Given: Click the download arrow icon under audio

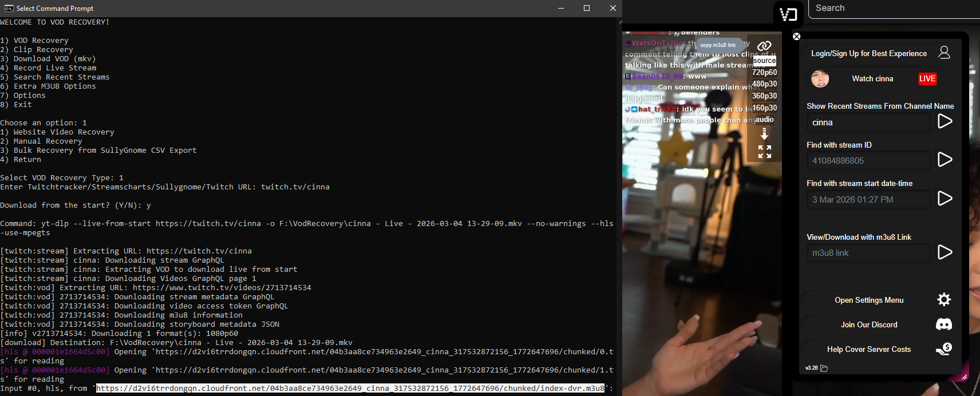Looking at the screenshot, I should point(764,134).
